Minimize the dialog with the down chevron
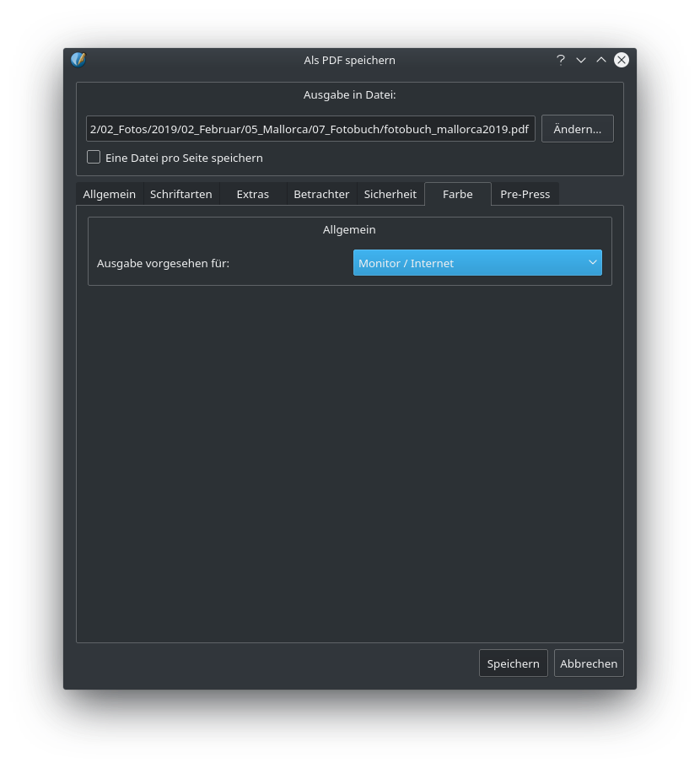Screen dimensions: 700x768 click(x=581, y=60)
